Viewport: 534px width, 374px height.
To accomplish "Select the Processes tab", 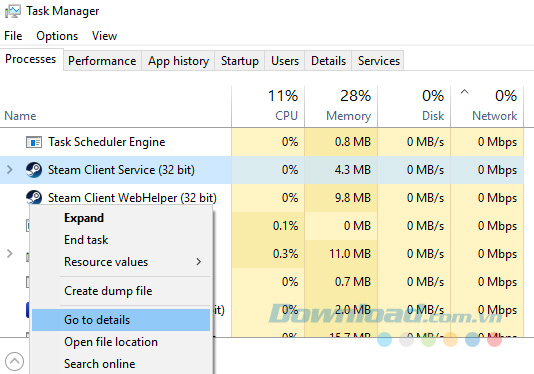I will click(31, 59).
